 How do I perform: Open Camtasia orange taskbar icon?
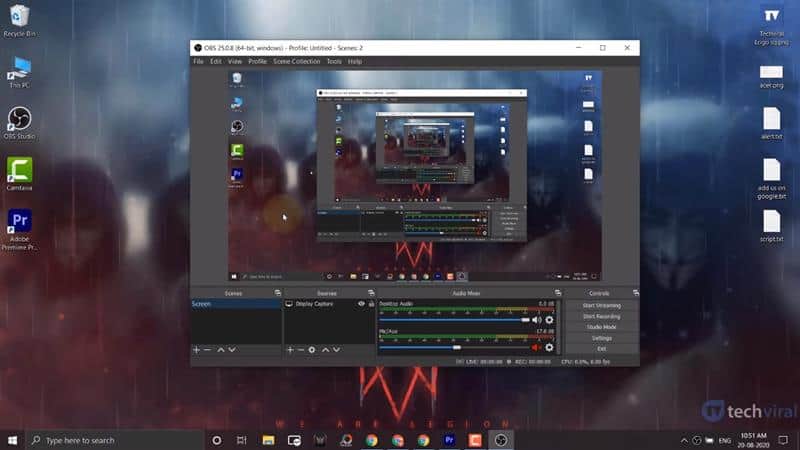pos(475,440)
